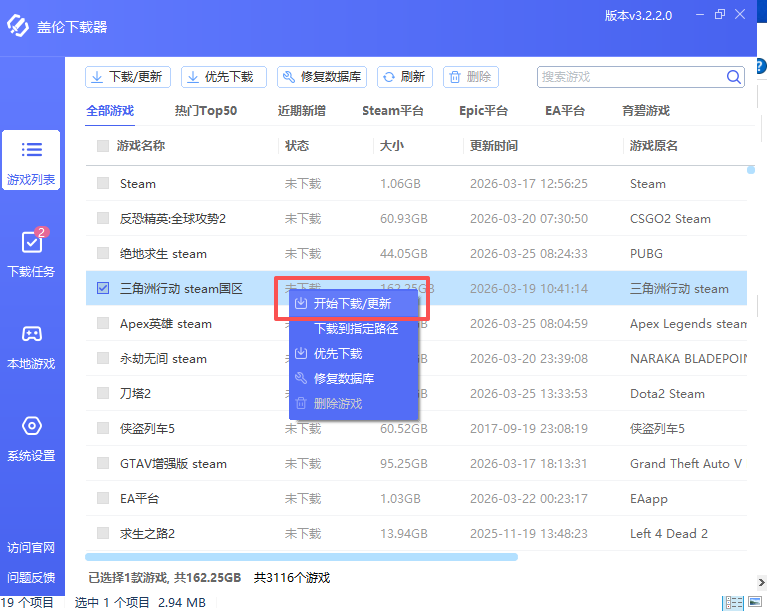Switch to the 近期新增 tab
Viewport: 767px width, 611px height.
coord(302,111)
